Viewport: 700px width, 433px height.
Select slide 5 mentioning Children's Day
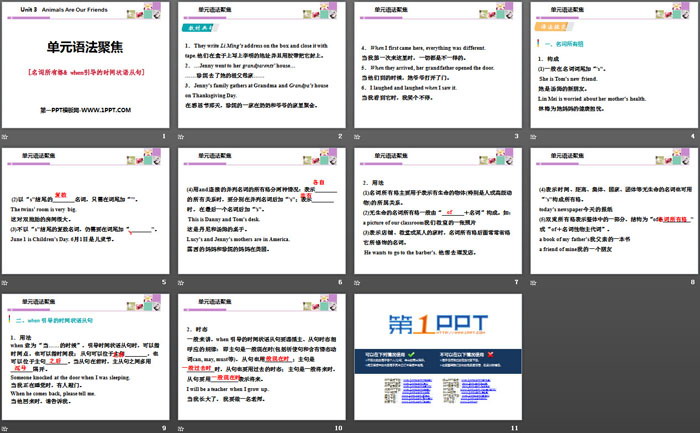click(x=88, y=216)
